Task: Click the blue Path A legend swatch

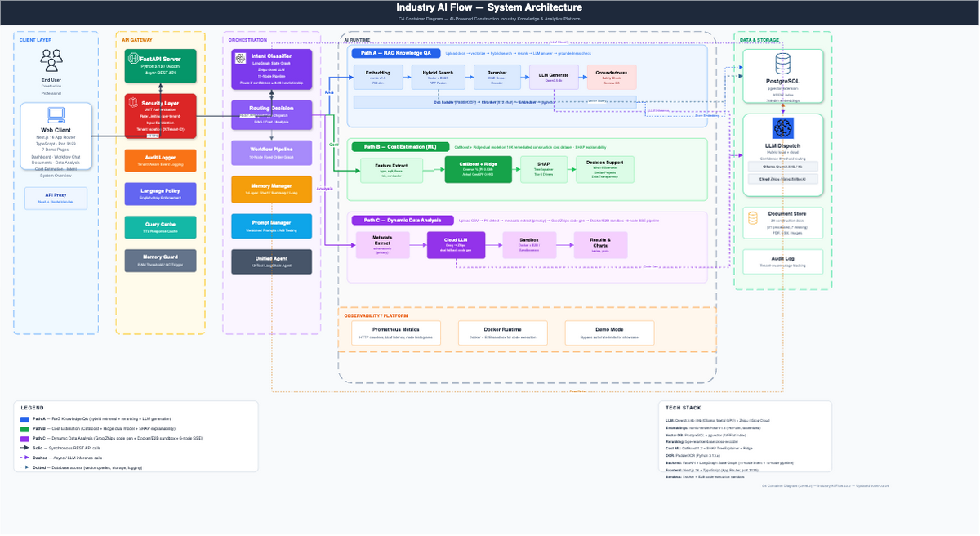Action: click(x=25, y=418)
